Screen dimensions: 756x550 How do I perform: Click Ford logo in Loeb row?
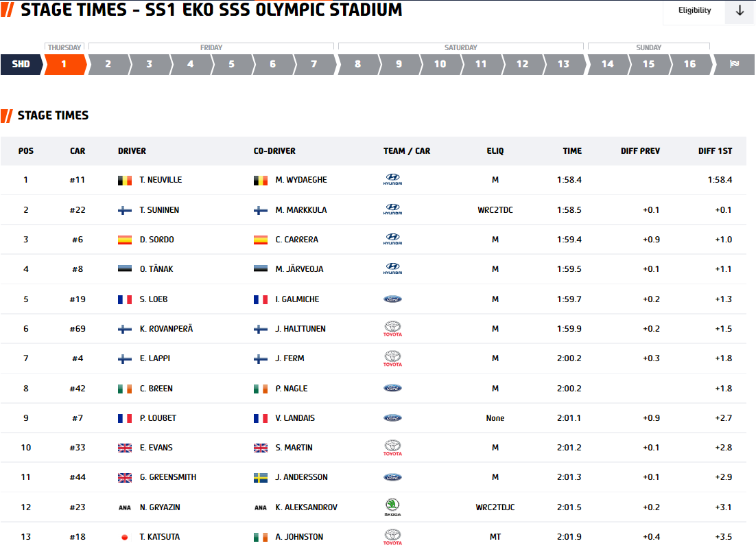point(392,299)
